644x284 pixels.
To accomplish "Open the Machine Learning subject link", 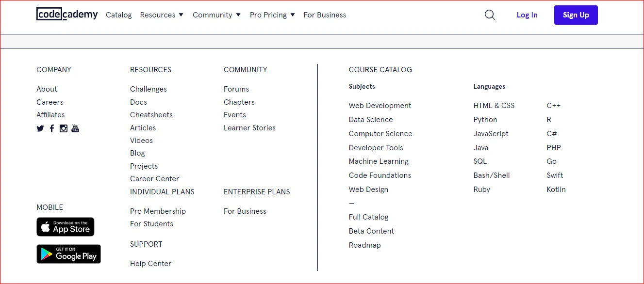I will click(379, 161).
